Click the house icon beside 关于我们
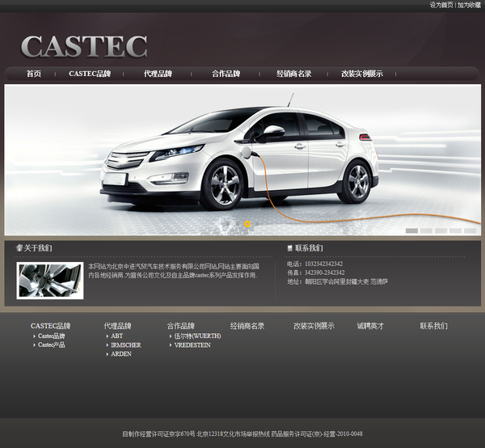 [19, 247]
